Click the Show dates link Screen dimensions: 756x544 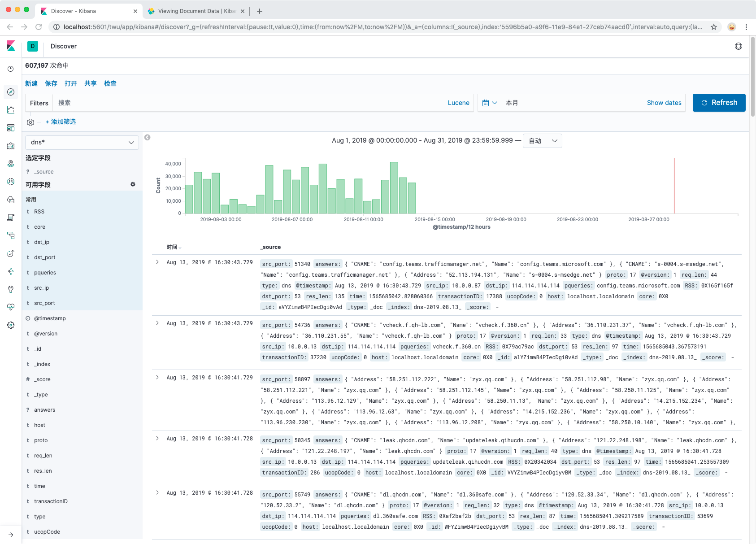[x=664, y=103]
